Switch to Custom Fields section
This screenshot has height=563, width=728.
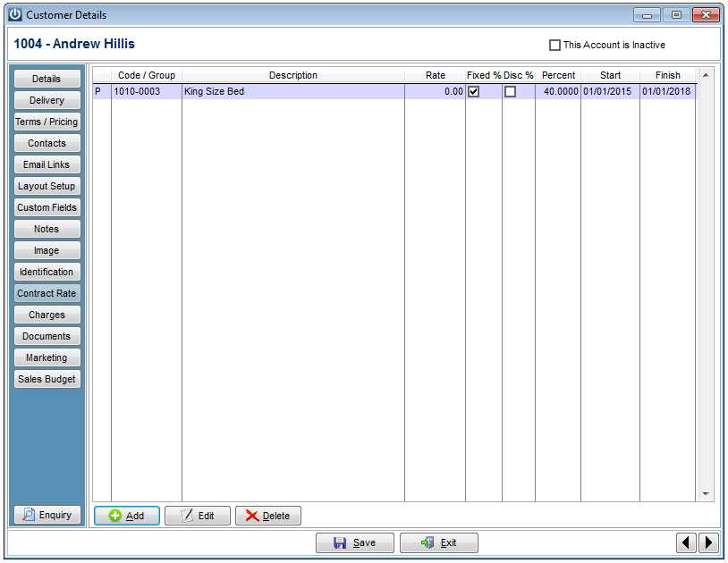coord(47,207)
